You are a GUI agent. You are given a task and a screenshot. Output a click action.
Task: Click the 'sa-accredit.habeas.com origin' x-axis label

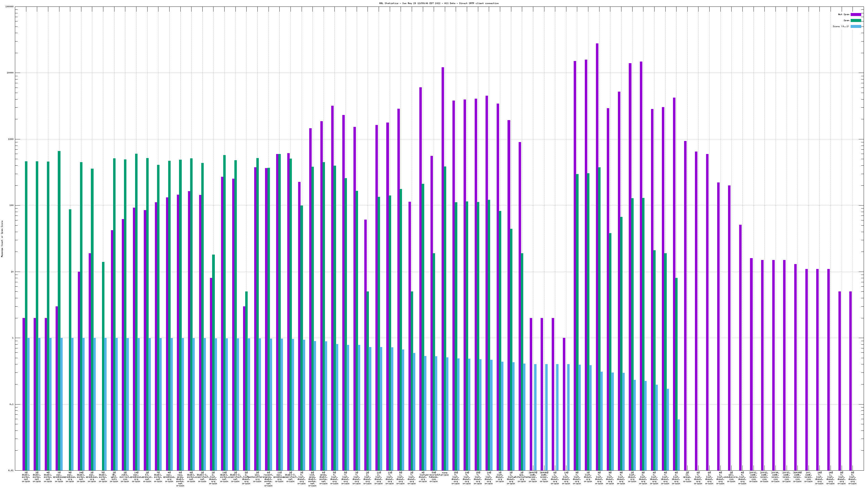pos(434,477)
